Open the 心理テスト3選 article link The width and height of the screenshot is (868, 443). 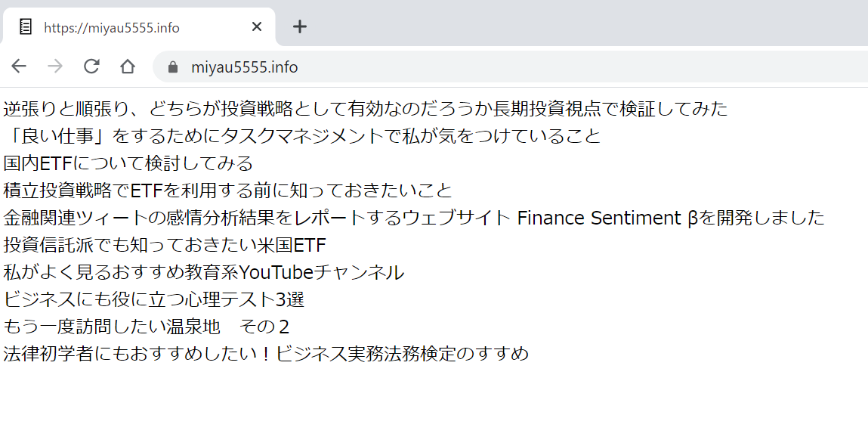point(154,299)
